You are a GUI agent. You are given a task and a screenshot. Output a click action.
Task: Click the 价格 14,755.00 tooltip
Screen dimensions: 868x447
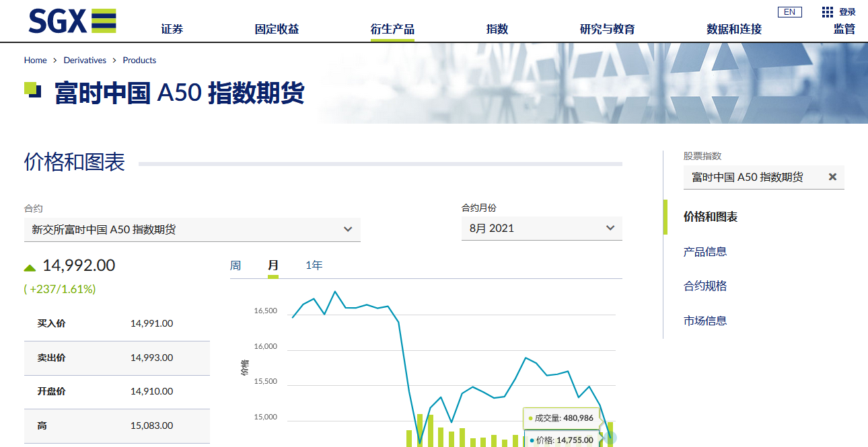click(x=562, y=440)
